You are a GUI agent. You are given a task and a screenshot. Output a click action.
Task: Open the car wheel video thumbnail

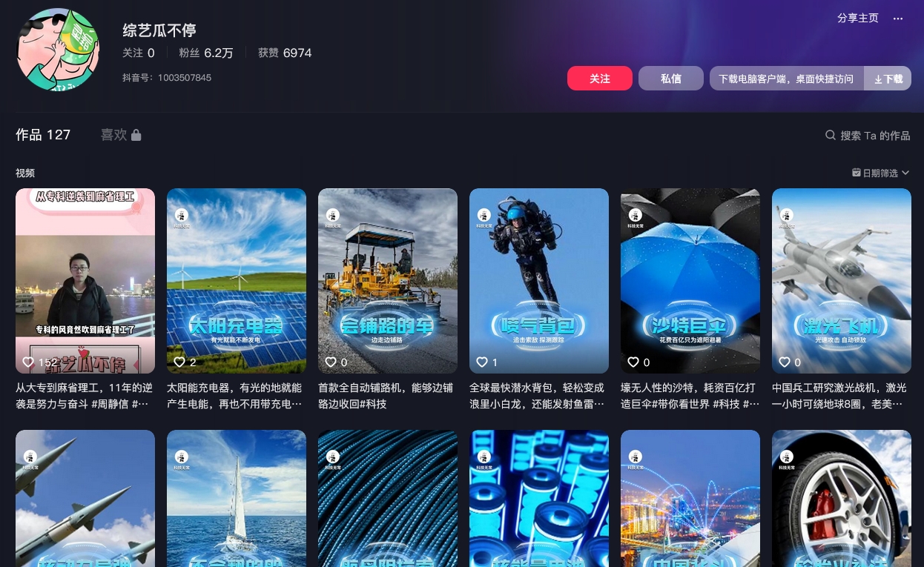[x=842, y=498]
